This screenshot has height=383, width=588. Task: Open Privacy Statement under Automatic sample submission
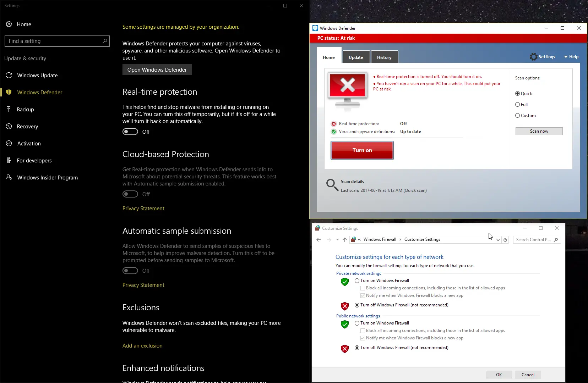tap(143, 285)
